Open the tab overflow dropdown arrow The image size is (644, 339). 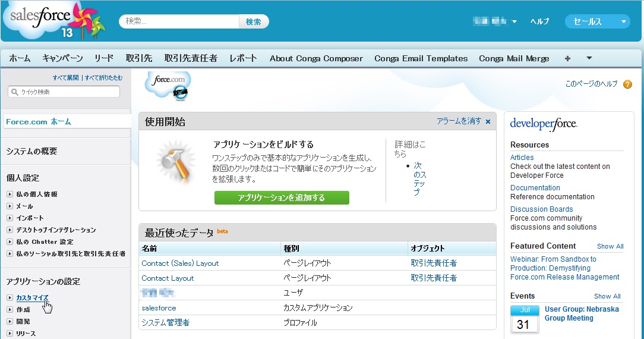[589, 58]
